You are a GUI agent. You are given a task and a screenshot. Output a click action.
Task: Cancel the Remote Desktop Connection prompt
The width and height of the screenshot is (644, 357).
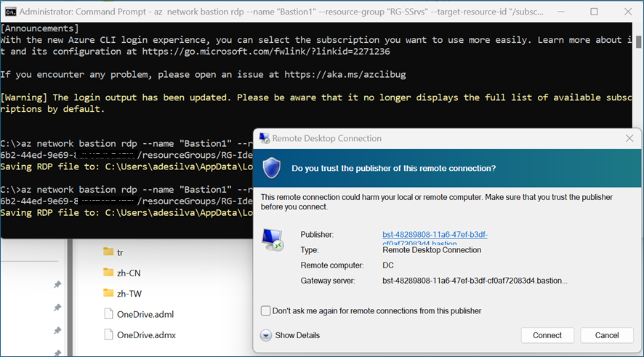point(607,335)
